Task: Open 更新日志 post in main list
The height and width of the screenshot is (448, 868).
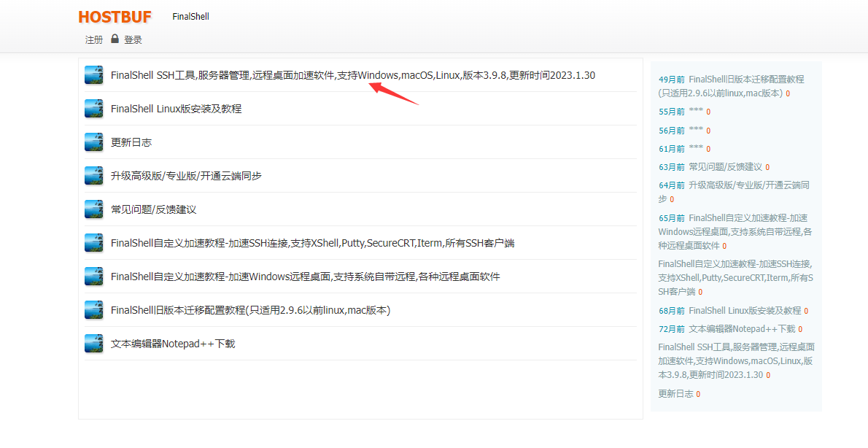Action: click(x=131, y=142)
